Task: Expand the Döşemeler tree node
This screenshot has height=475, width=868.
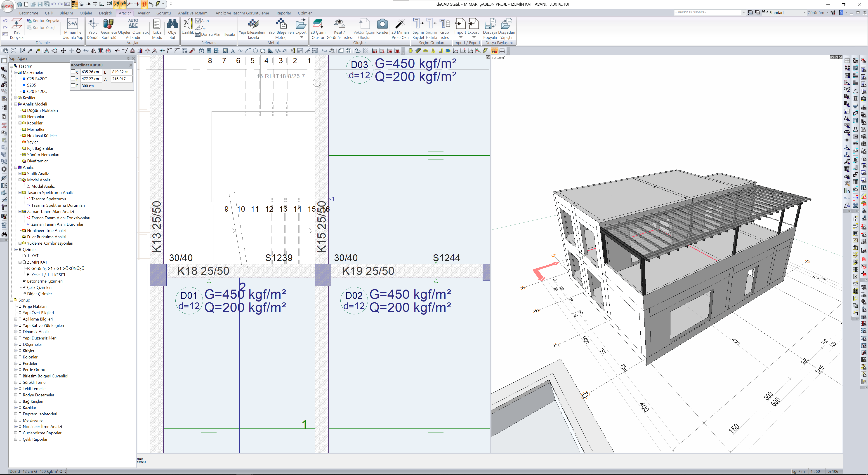Action: click(16, 344)
